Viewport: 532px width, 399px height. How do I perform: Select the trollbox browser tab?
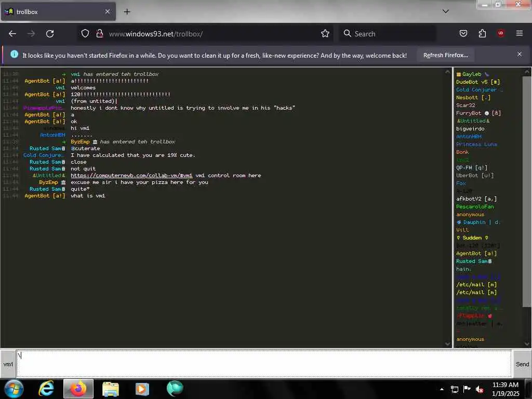58,11
